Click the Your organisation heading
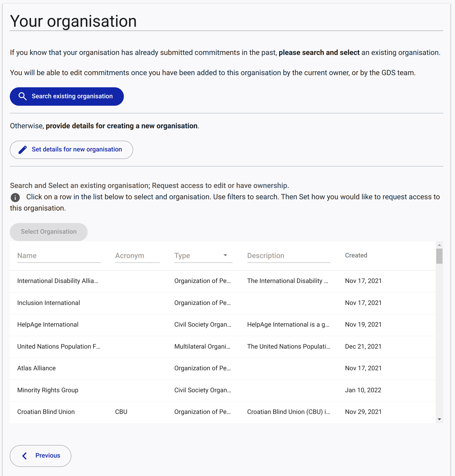 click(x=73, y=21)
